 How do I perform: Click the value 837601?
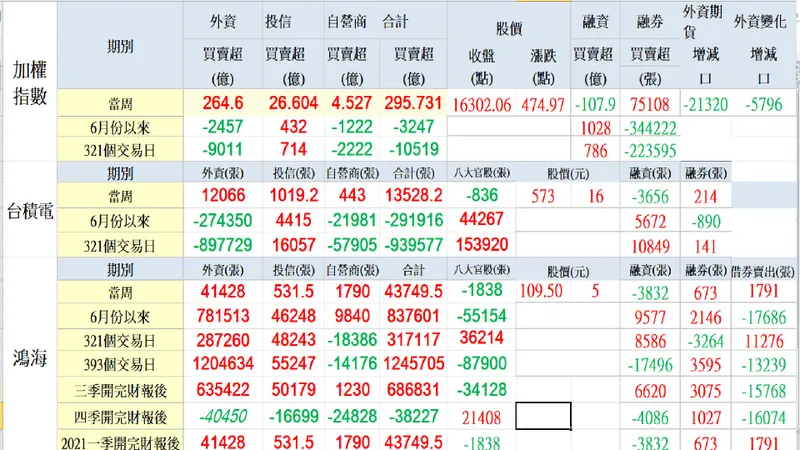413,316
